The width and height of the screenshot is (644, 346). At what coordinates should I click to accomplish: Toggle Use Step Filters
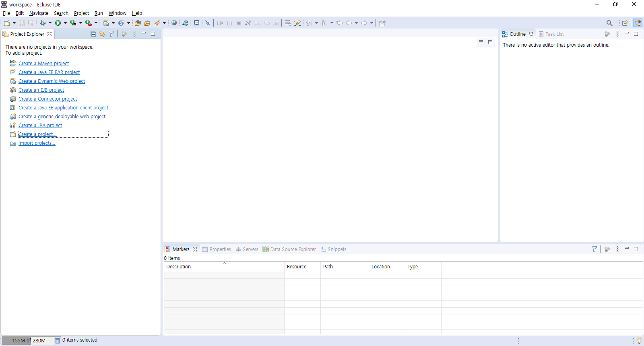297,23
